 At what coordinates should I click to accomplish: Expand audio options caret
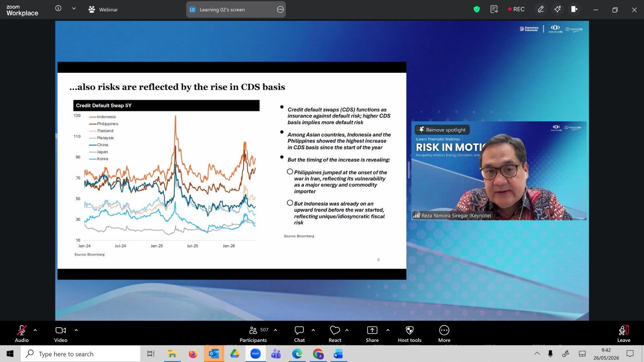tap(35, 330)
